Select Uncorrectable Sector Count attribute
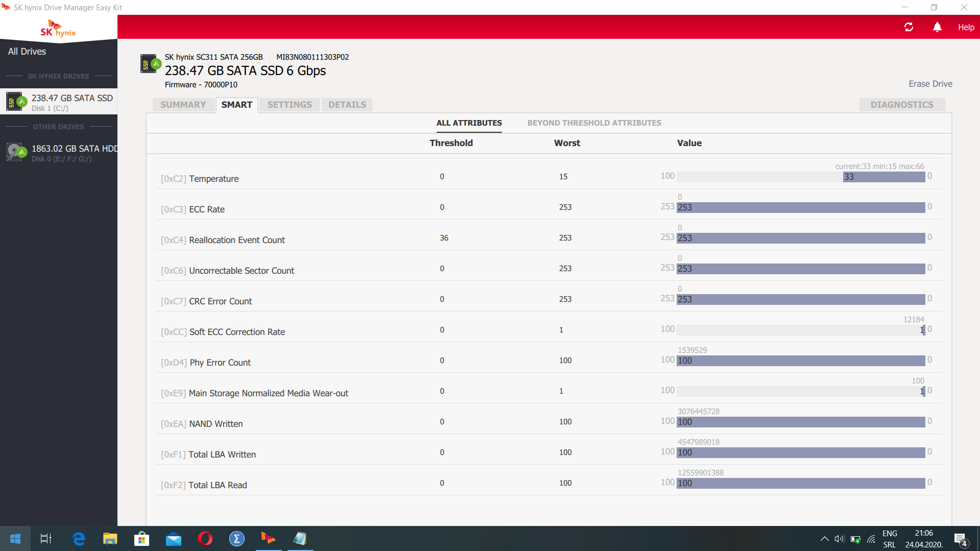This screenshot has height=551, width=980. click(x=549, y=266)
